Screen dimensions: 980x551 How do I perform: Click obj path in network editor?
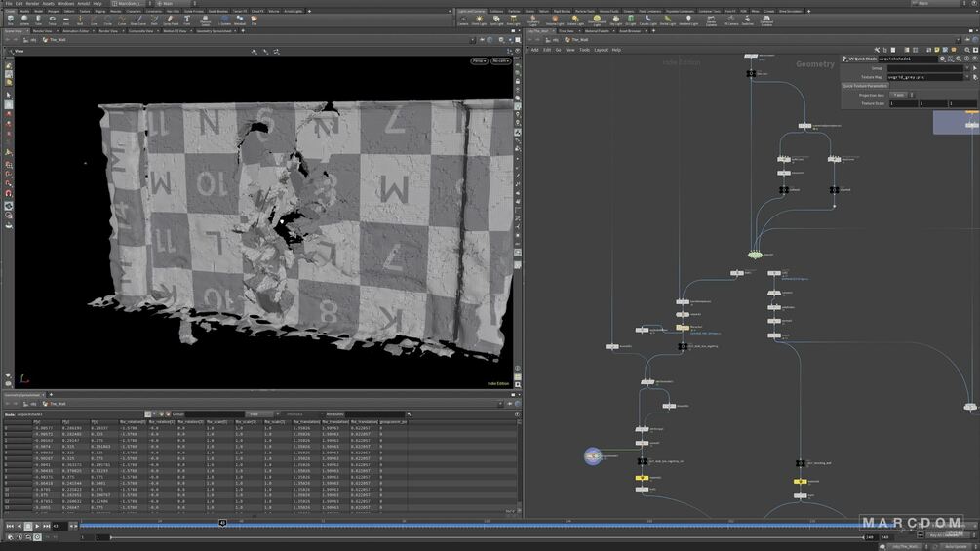(556, 40)
